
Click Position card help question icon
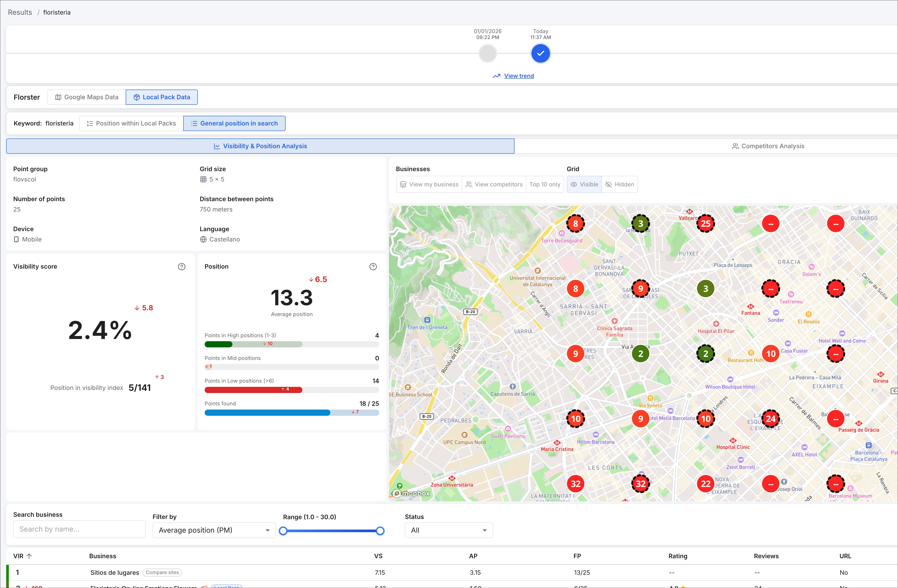coord(373,266)
